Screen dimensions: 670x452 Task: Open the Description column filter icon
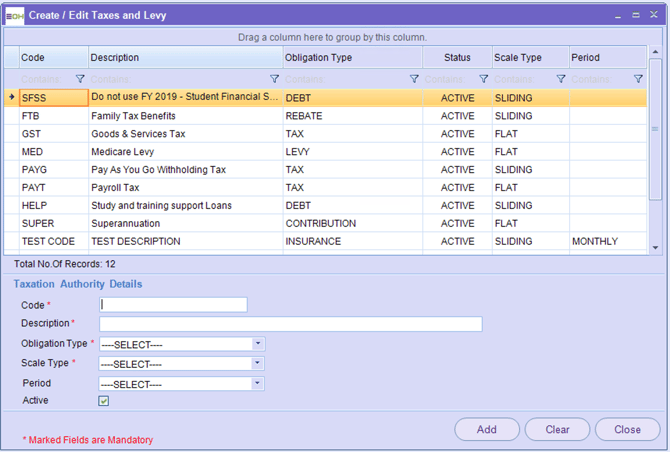click(x=275, y=79)
